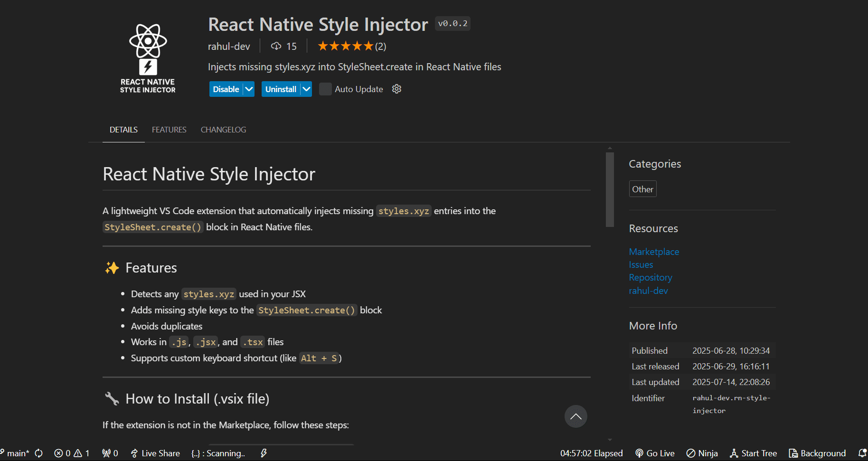Click the Uninstall button
This screenshot has height=461, width=868.
coord(281,89)
